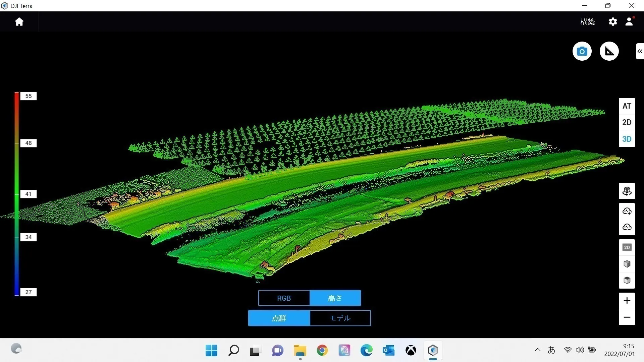Select 点群 point cloud display

tap(279, 318)
